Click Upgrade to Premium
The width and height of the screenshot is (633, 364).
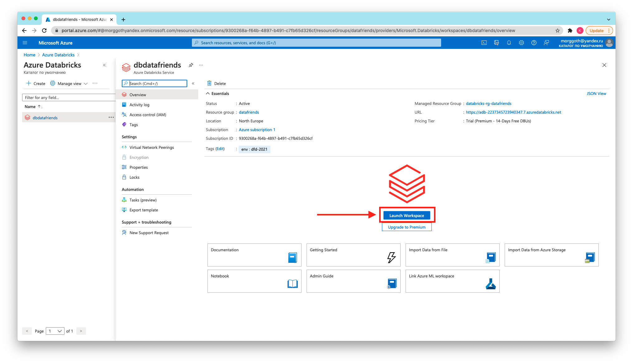(407, 227)
